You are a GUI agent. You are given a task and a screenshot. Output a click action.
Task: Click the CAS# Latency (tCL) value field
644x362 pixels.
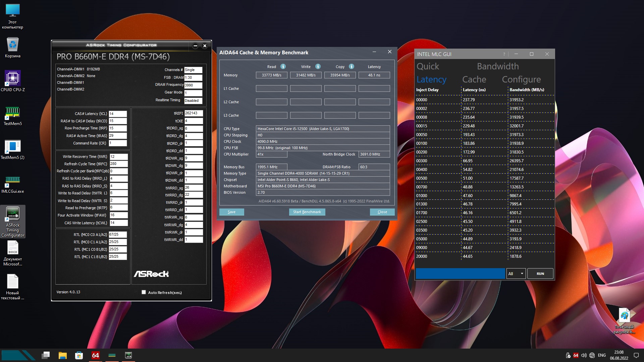click(118, 114)
